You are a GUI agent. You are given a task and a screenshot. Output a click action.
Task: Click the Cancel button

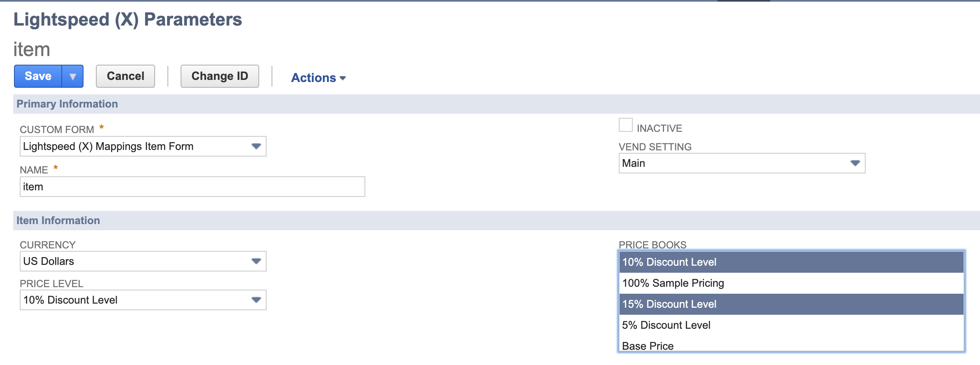coord(125,76)
